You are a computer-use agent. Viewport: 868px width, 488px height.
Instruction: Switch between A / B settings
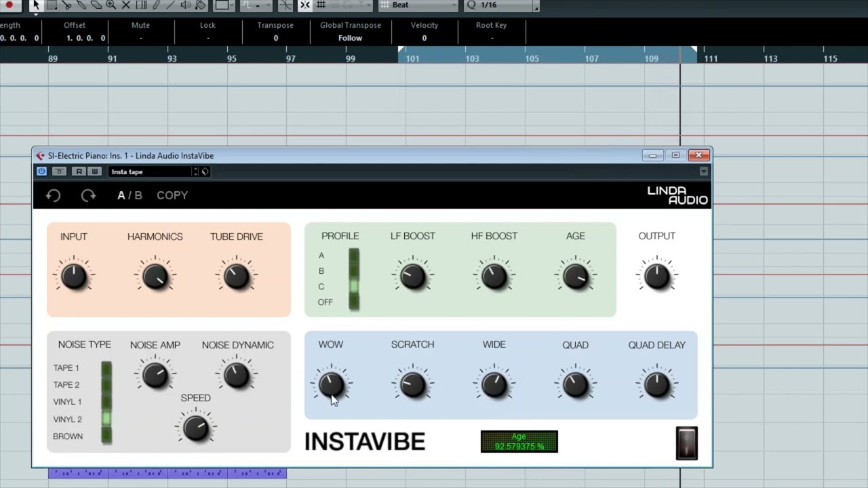coord(130,195)
